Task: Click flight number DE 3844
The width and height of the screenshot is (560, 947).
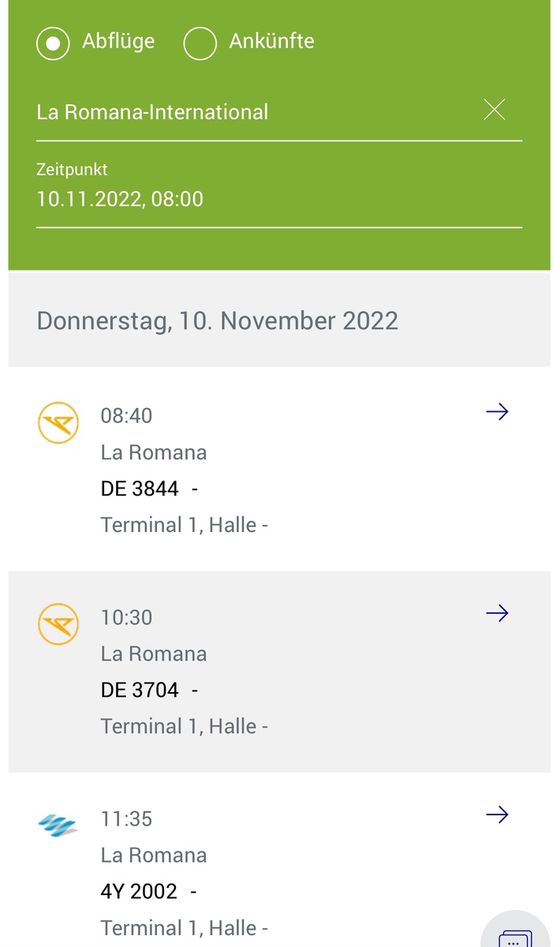Action: 140,488
